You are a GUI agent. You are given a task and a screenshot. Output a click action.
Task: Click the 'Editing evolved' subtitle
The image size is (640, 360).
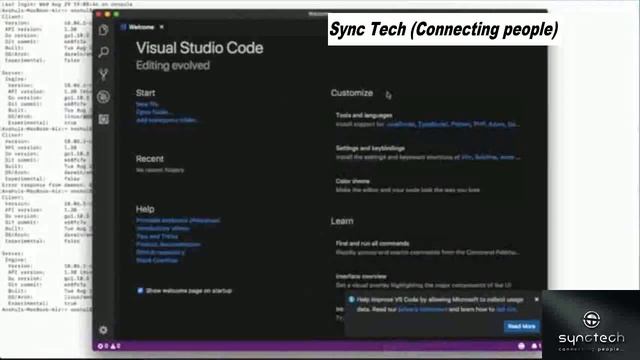(173, 66)
